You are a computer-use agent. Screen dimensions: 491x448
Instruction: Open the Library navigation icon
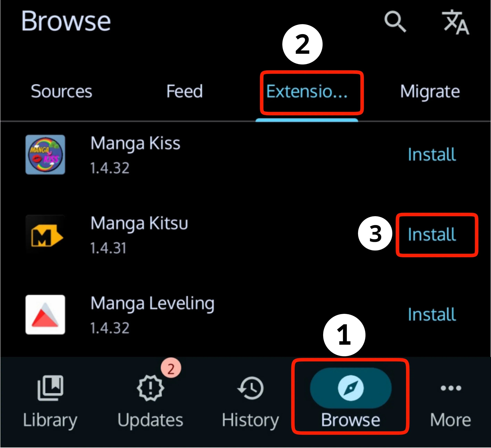50,388
